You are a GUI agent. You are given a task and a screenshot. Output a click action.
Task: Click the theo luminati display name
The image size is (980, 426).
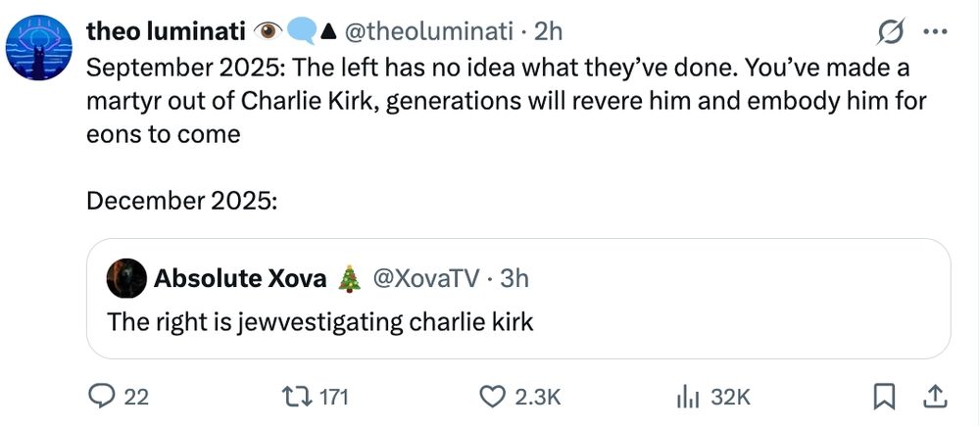pos(167,31)
